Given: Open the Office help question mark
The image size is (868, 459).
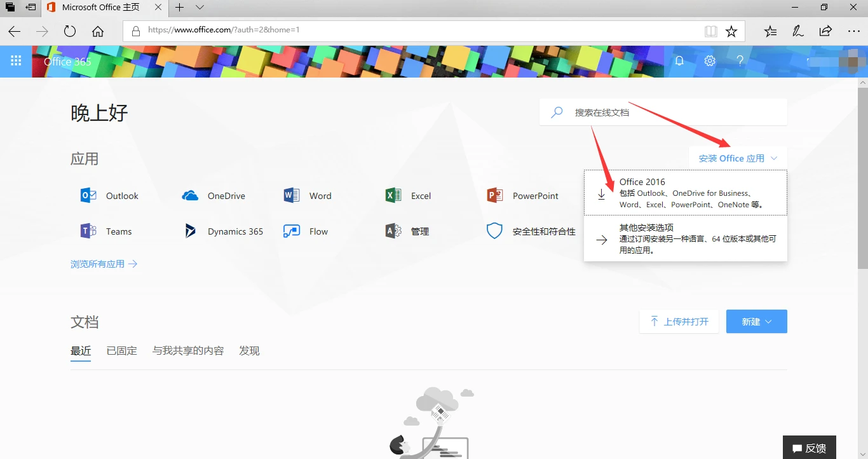Looking at the screenshot, I should coord(740,61).
